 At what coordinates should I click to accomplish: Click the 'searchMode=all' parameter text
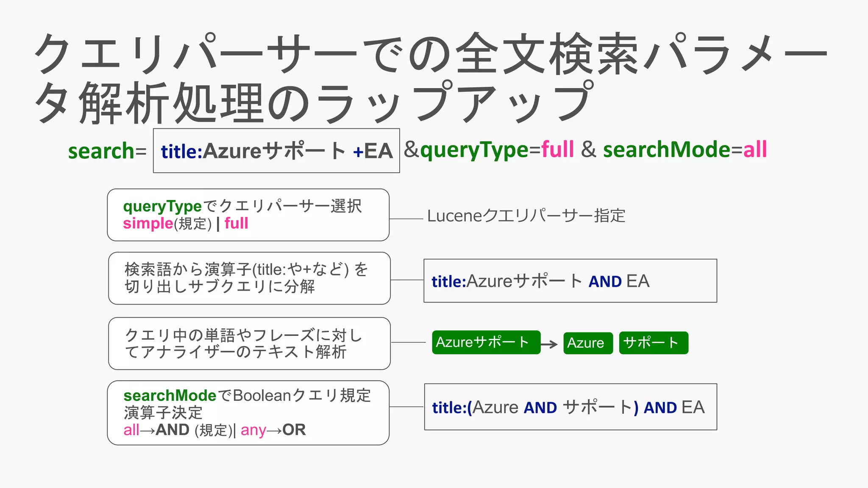click(x=685, y=150)
